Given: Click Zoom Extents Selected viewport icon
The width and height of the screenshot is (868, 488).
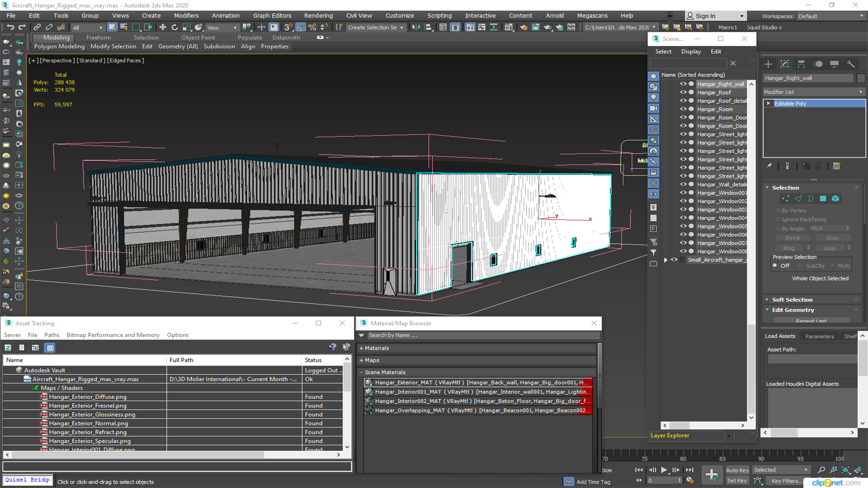Looking at the screenshot, I should [845, 470].
